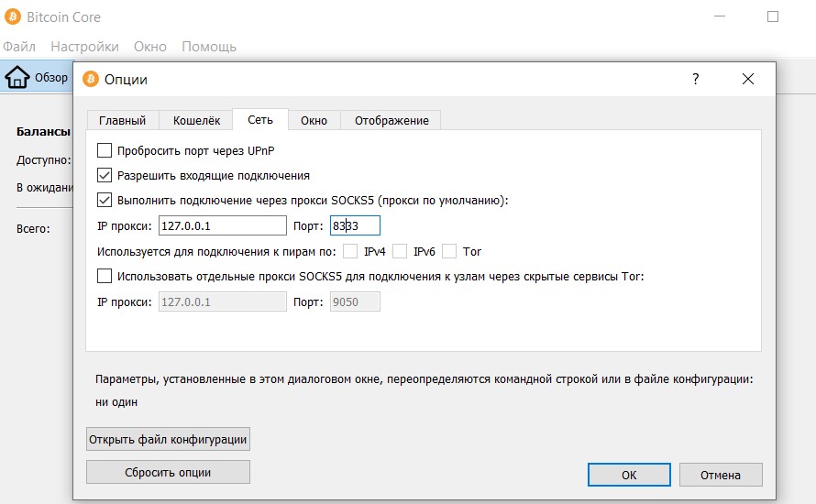Uncheck the SOCKS5 proxy connection checkbox
The height and width of the screenshot is (504, 816).
click(105, 201)
